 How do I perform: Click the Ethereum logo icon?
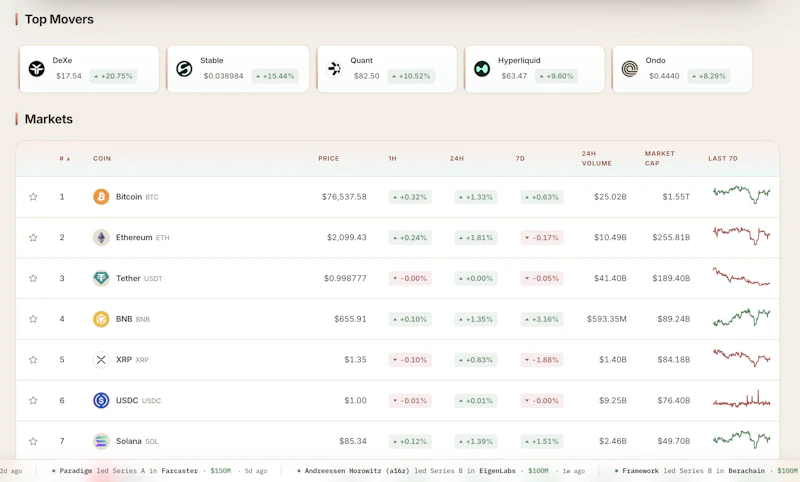coord(101,237)
